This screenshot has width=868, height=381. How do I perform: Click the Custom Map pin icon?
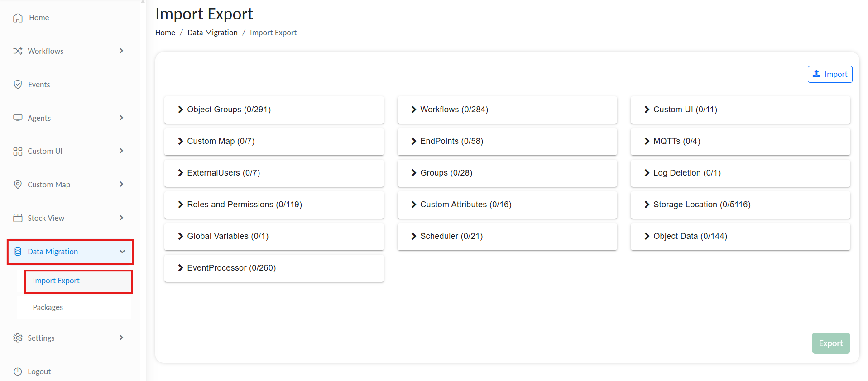(x=18, y=185)
